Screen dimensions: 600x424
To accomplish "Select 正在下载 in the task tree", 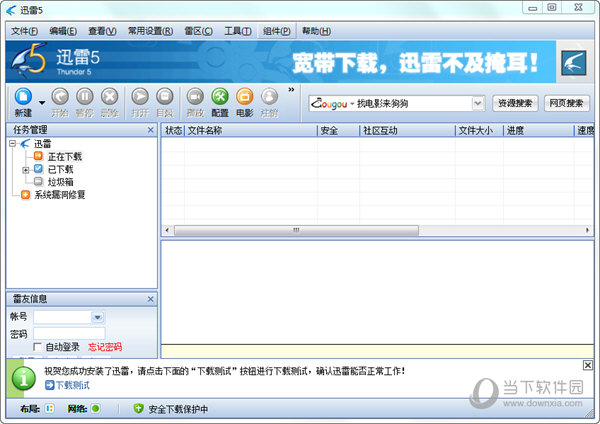I will coord(65,157).
